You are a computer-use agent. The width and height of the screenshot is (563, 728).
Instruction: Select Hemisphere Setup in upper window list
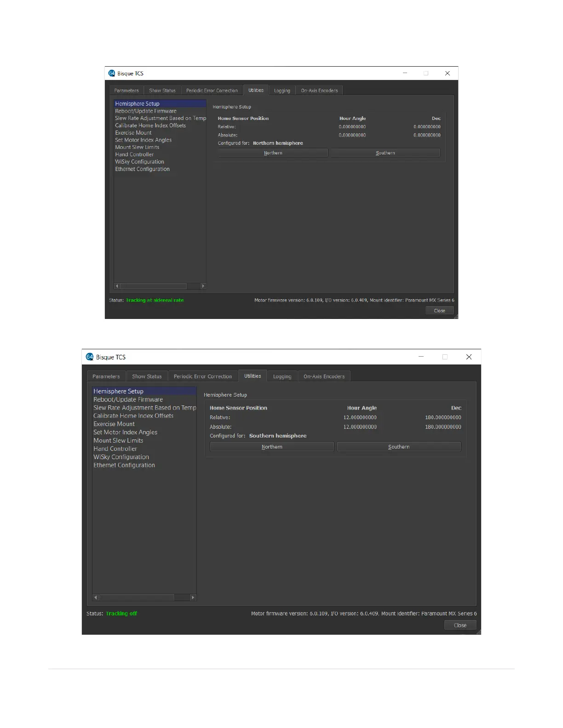160,104
